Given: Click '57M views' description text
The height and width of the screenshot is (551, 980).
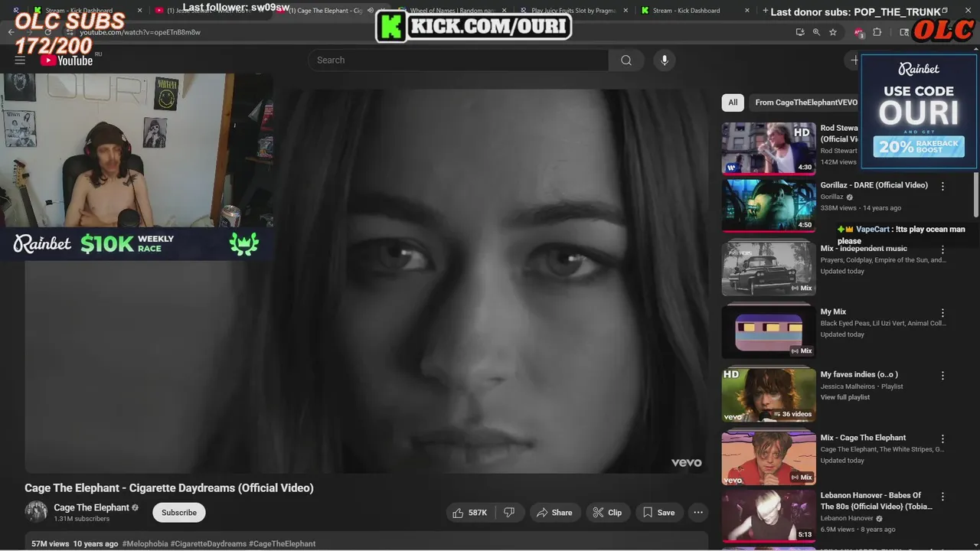Looking at the screenshot, I should [50, 544].
